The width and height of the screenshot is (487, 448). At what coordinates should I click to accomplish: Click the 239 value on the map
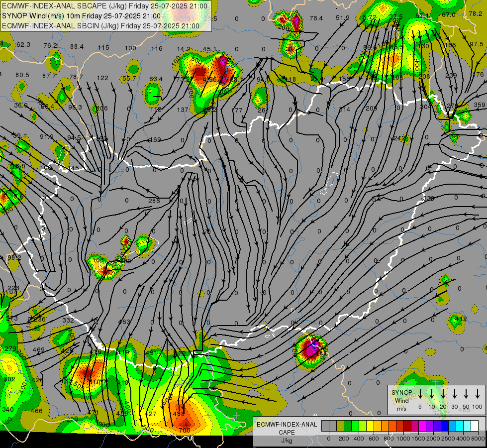[451, 75]
